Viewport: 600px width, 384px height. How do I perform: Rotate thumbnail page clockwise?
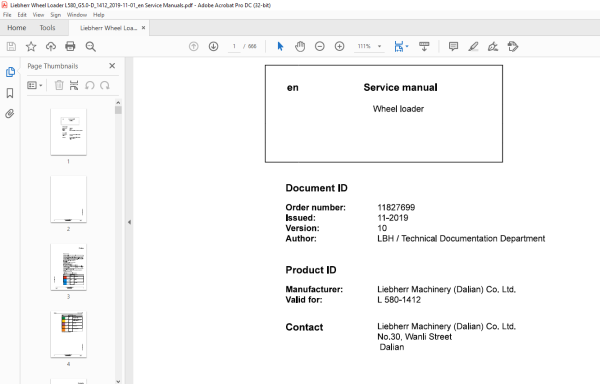tap(105, 85)
